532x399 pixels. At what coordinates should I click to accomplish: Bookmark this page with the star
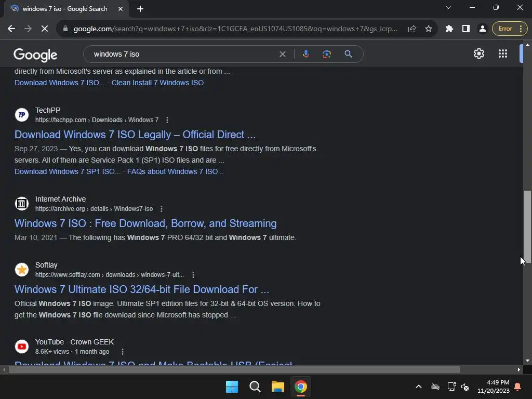click(x=429, y=29)
